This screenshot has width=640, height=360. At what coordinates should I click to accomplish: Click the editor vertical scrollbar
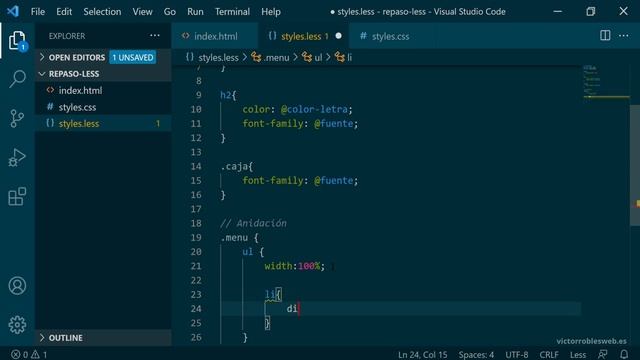[x=635, y=164]
